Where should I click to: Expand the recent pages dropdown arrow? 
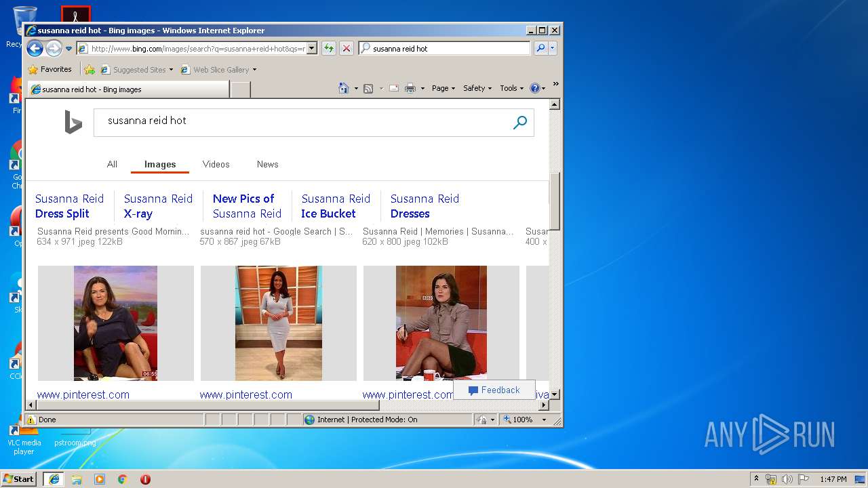[x=68, y=49]
